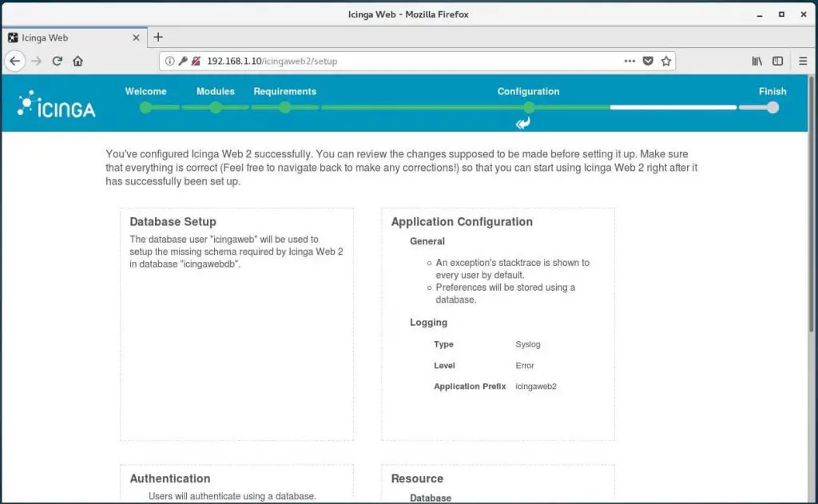Image resolution: width=818 pixels, height=504 pixels.
Task: Toggle the Firefox sidebar
Action: point(778,61)
